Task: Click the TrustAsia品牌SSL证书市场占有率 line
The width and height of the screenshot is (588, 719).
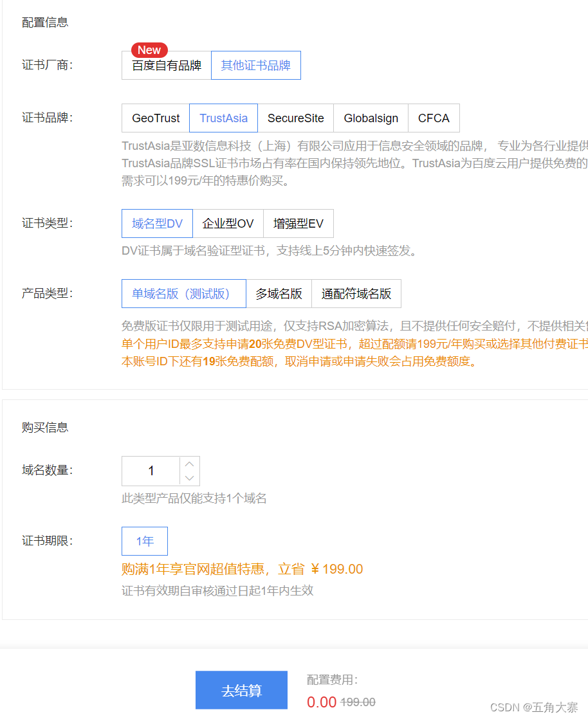Action: click(x=354, y=163)
